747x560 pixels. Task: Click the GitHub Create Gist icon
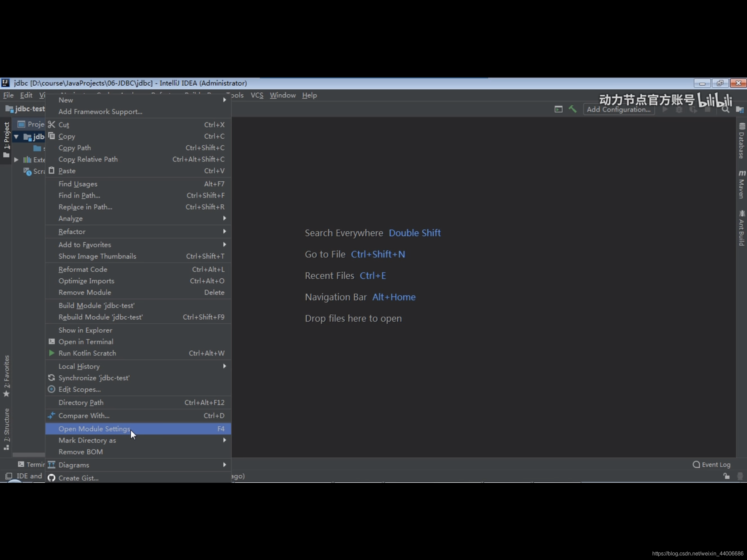pyautogui.click(x=51, y=478)
